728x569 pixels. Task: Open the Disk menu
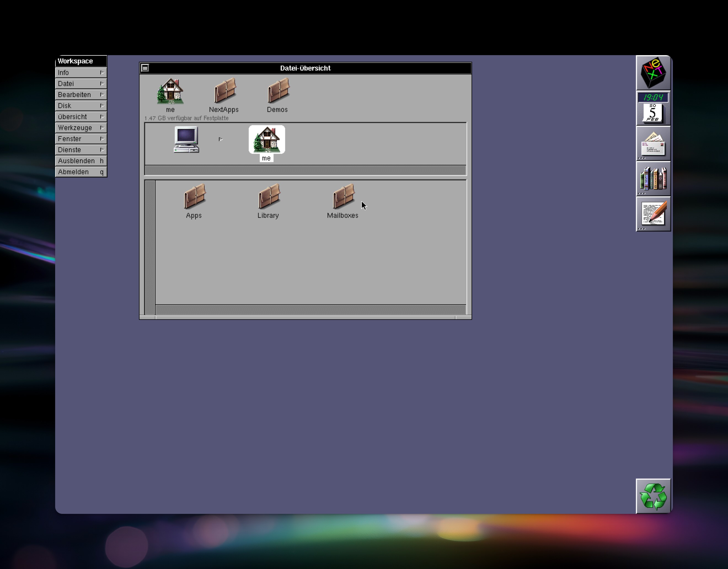(81, 106)
